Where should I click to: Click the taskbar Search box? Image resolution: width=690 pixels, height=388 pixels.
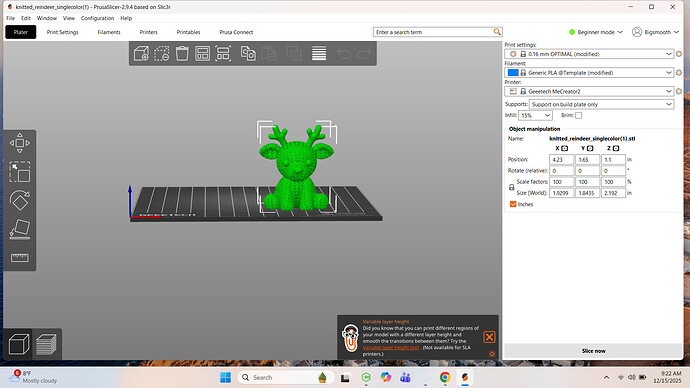coord(286,377)
